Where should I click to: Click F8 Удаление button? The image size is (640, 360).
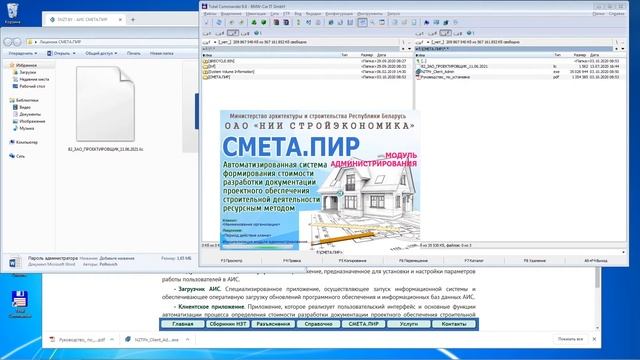tap(535, 260)
